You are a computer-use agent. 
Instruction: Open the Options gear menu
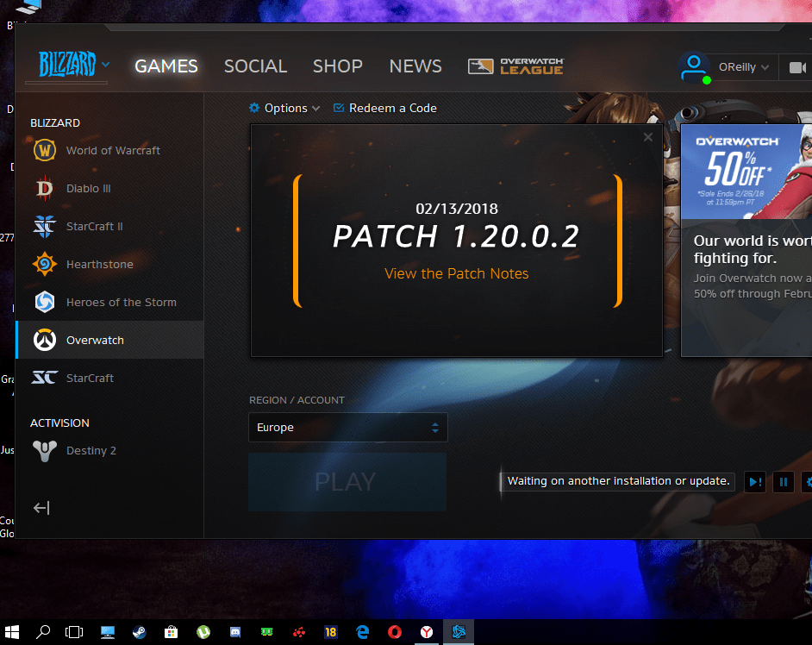pyautogui.click(x=284, y=108)
